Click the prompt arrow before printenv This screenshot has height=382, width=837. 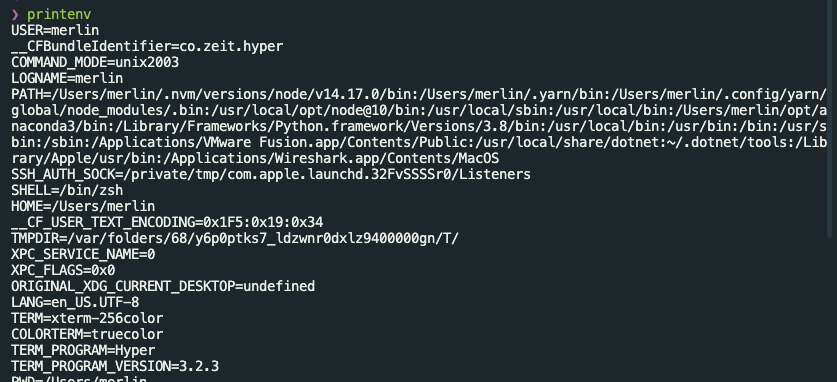click(x=15, y=14)
